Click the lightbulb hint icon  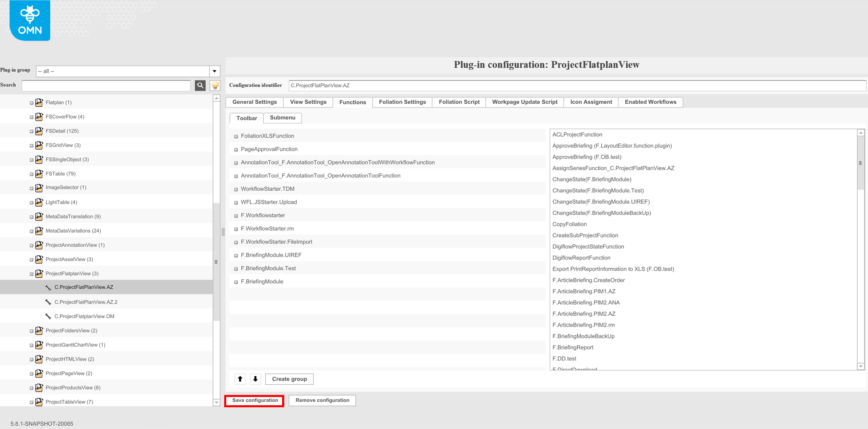pos(215,85)
